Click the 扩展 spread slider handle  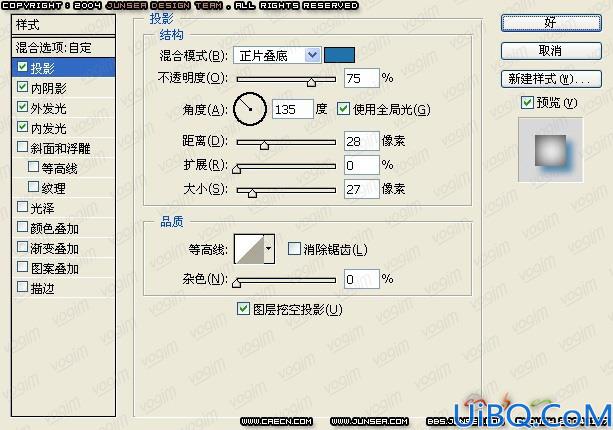coord(237,169)
